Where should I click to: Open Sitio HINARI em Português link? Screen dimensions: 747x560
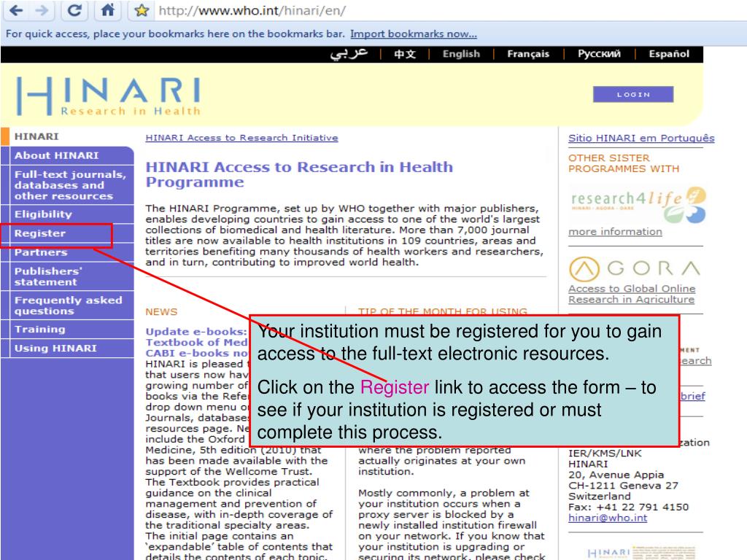641,138
